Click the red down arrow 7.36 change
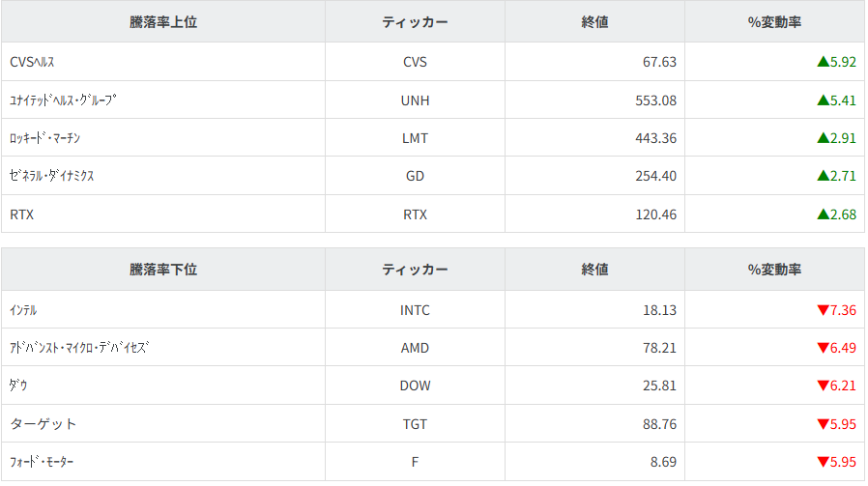Screen dimensions: 868x486 [x=836, y=310]
